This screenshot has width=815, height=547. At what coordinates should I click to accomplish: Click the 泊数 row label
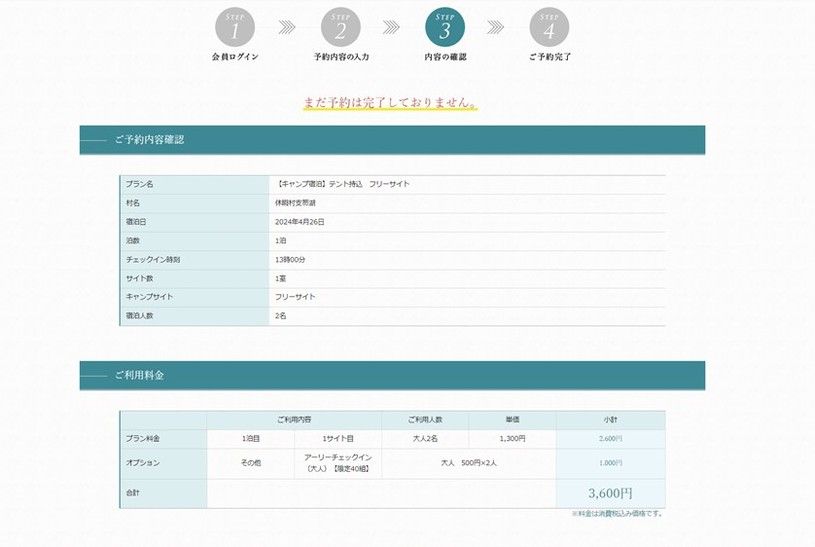tap(133, 241)
